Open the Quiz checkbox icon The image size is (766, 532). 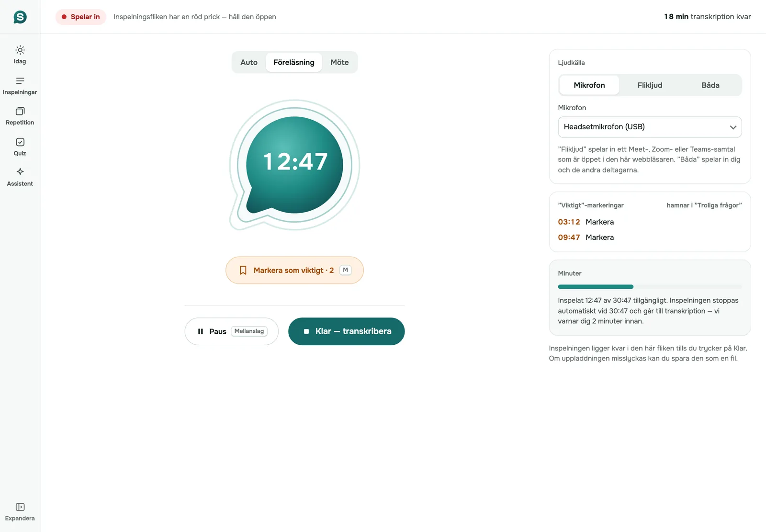20,142
